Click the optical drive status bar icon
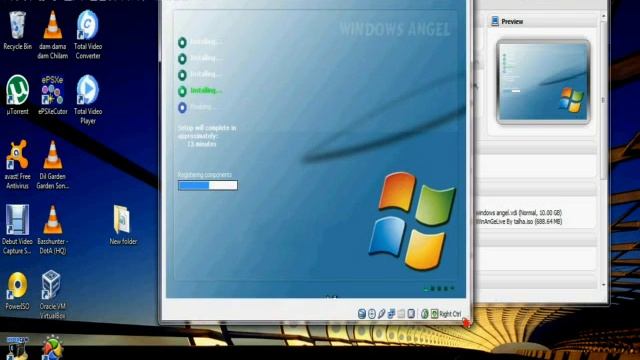The width and height of the screenshot is (640, 360). click(372, 313)
